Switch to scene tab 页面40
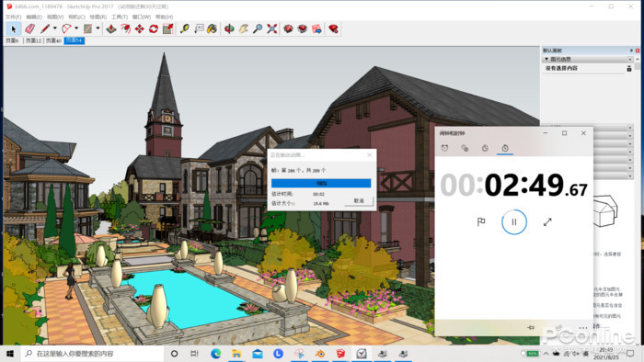Screen dimensions: 644x362 point(53,40)
